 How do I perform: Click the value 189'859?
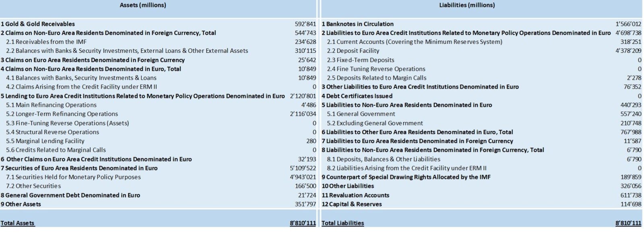pos(631,177)
